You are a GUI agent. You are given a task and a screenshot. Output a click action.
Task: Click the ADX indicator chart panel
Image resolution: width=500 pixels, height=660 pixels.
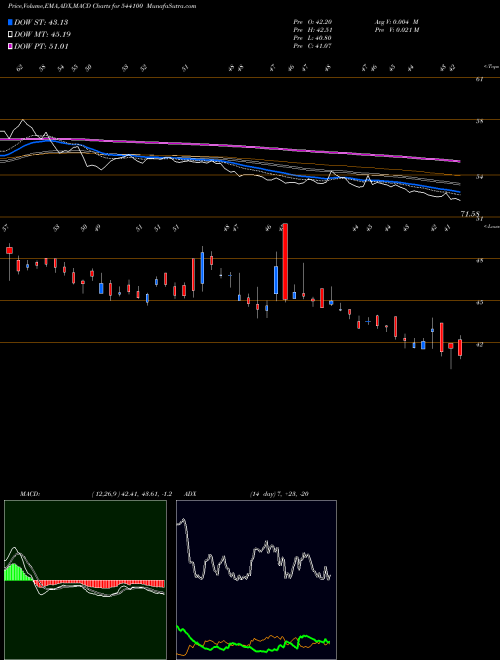pyautogui.click(x=256, y=580)
